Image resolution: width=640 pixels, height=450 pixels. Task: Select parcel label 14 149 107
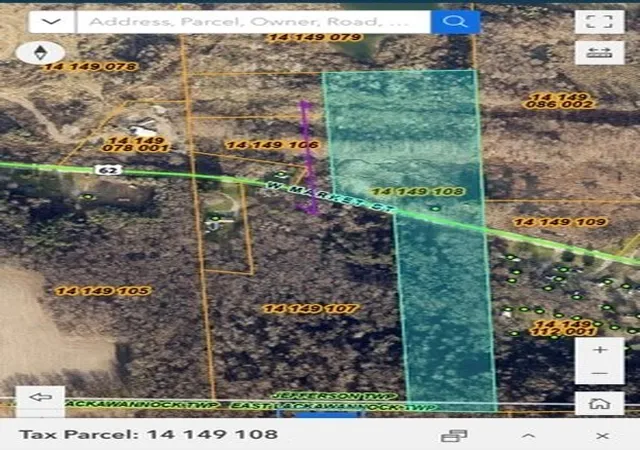[311, 308]
